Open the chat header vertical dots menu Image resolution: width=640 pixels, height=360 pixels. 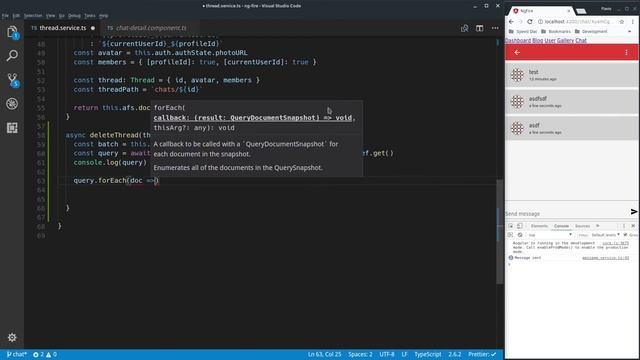pos(627,52)
